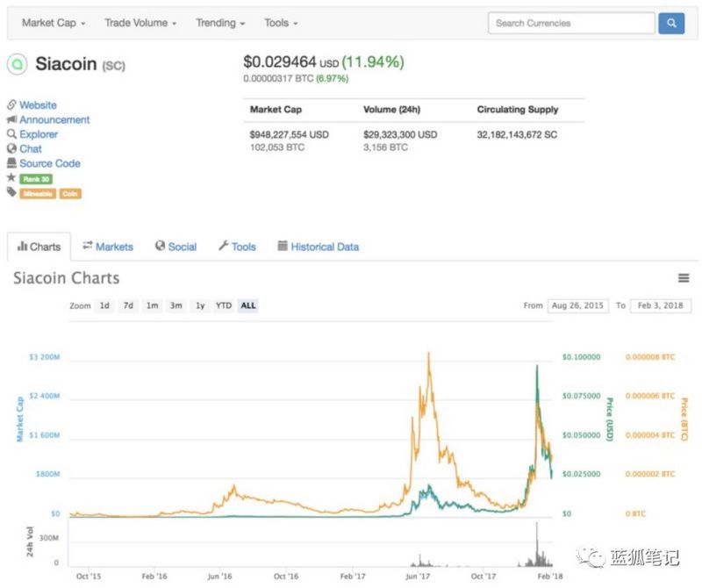
Task: Click the Oct '15 label on timeline
Action: 89,577
